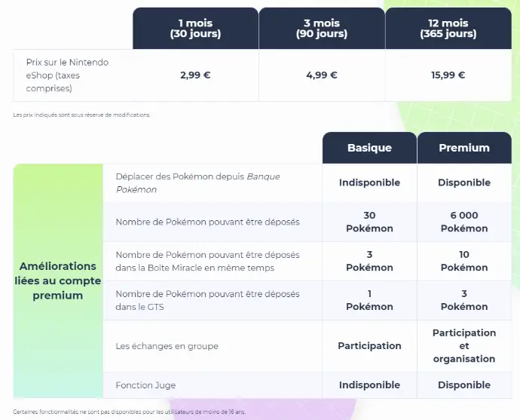Click the Améliorations liées au compte premium panel
520x420 pixels.
58,281
